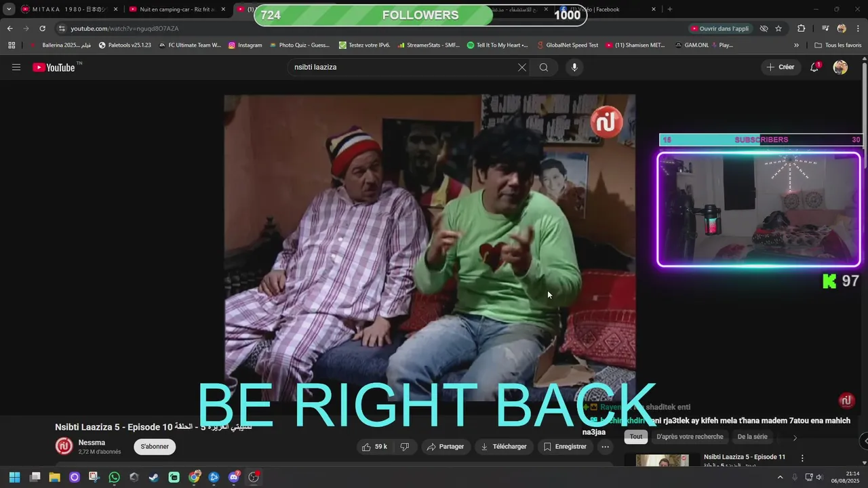Click 'Ouvrir dans l'appli' button
868x488 pixels.
[719, 28]
